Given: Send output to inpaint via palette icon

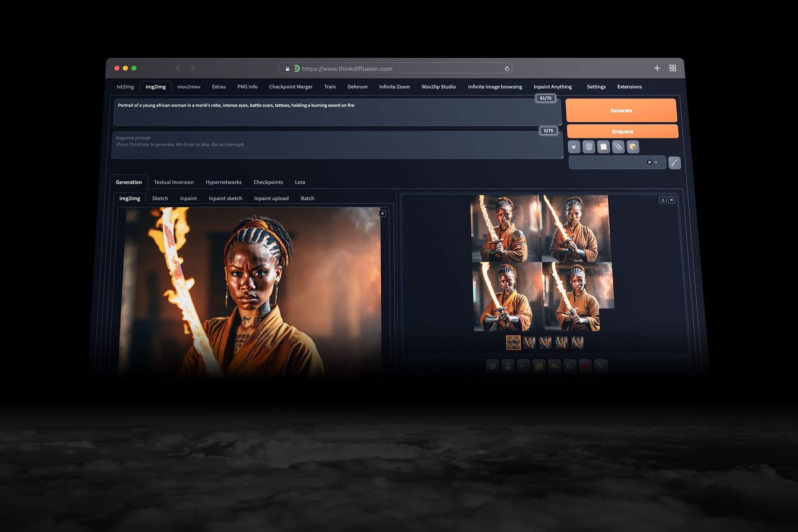Looking at the screenshot, I should tap(554, 366).
